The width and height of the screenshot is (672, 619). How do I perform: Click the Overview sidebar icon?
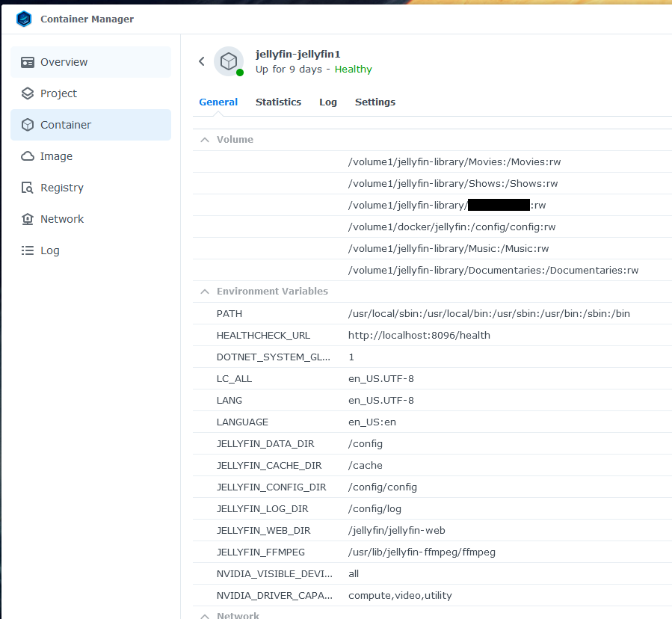click(x=28, y=62)
